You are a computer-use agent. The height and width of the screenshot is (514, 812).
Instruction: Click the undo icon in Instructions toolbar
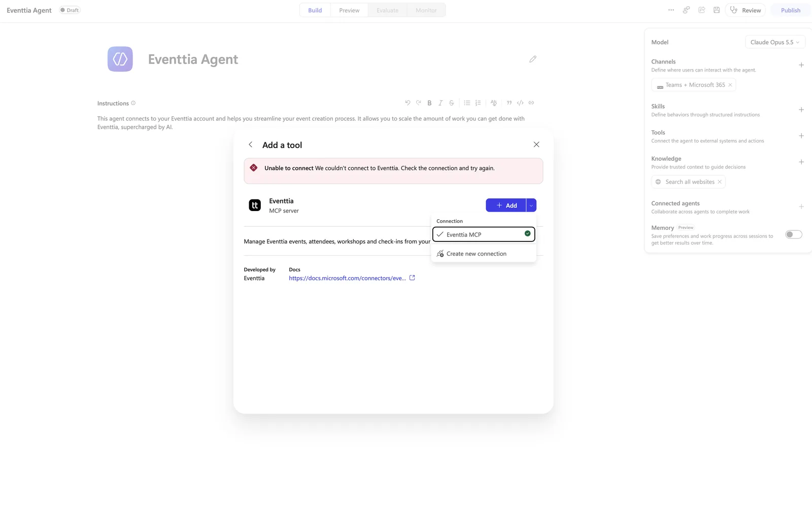click(408, 103)
